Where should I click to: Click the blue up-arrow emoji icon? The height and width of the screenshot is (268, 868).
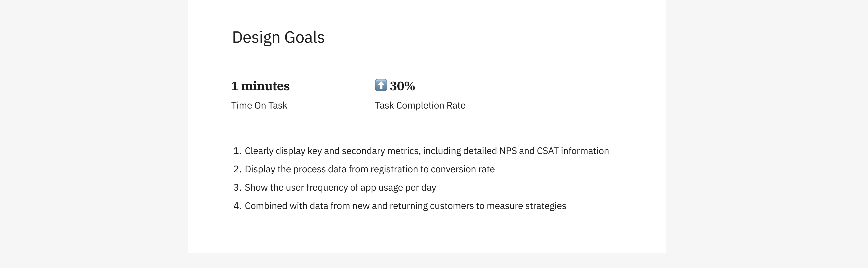(x=381, y=85)
